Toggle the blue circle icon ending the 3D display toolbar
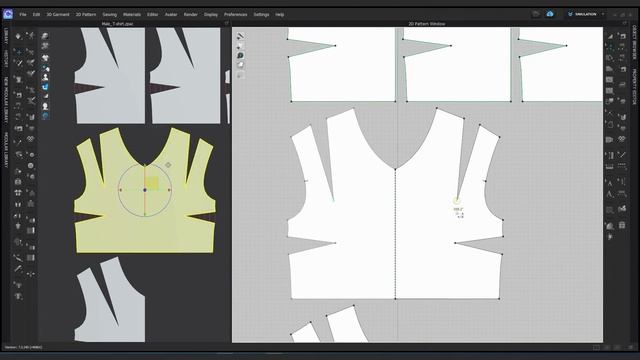The width and height of the screenshot is (640, 360). tap(45, 116)
